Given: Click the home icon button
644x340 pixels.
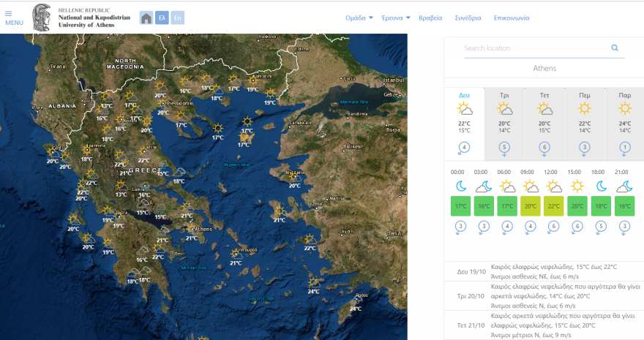Looking at the screenshot, I should pos(146,18).
